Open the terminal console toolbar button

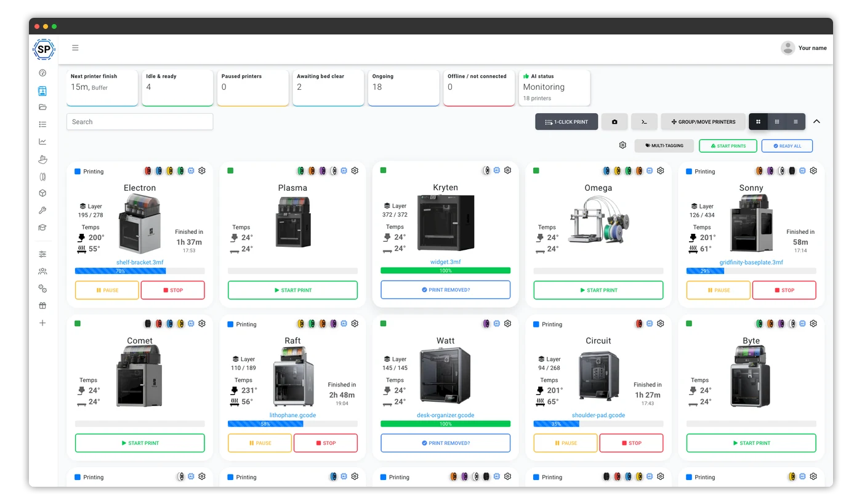(x=644, y=122)
